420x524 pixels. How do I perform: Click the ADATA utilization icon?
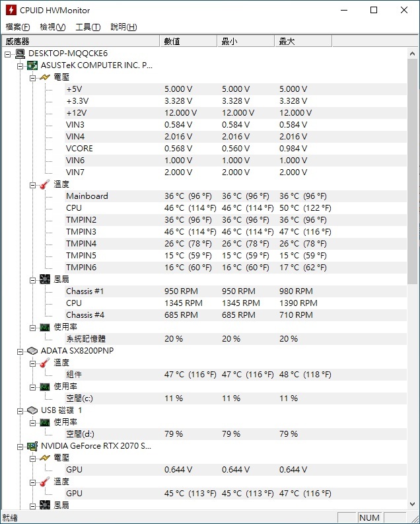45,387
